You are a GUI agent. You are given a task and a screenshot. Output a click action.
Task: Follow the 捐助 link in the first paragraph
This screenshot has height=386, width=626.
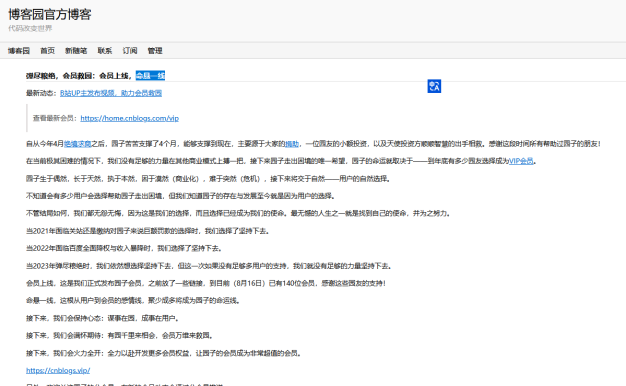292,144
